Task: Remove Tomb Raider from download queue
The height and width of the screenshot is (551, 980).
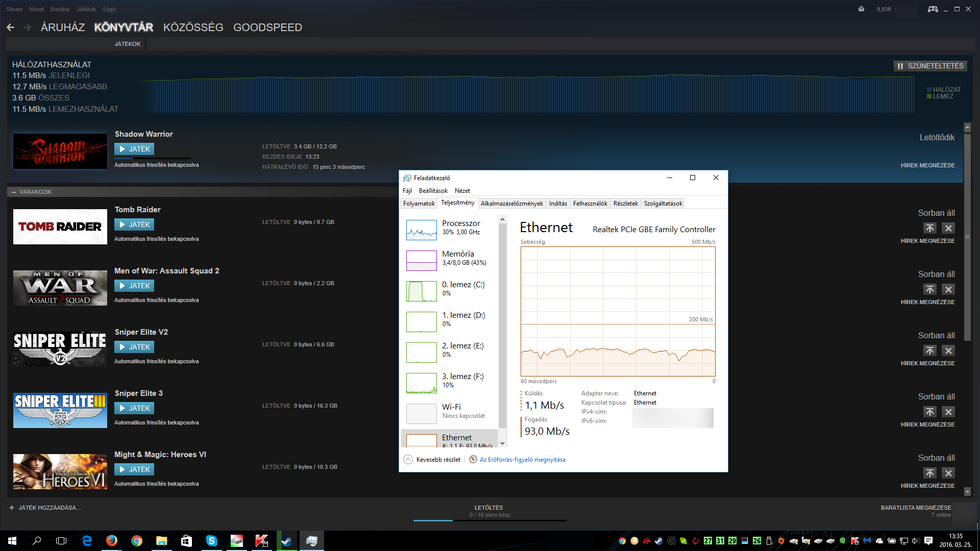Action: (x=948, y=228)
